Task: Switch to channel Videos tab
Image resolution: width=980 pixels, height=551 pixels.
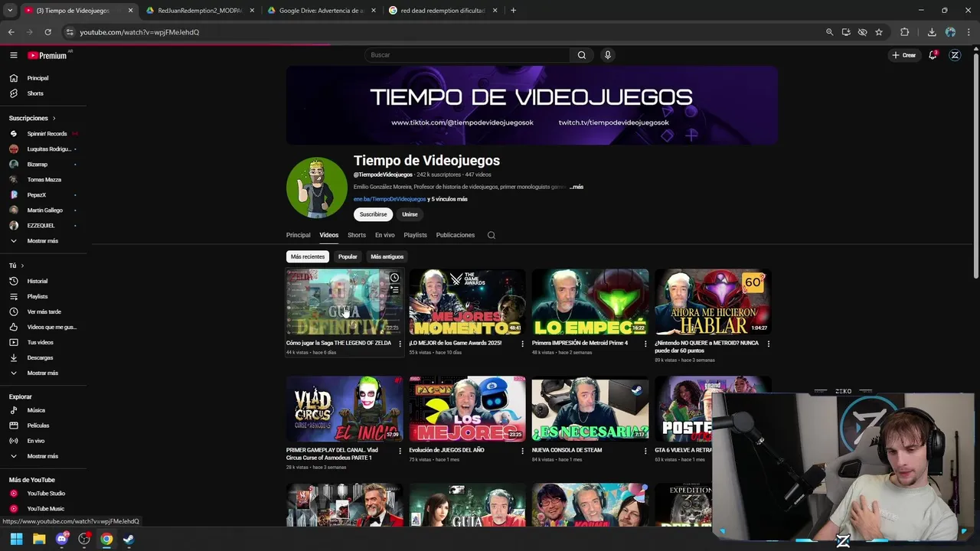Action: (x=328, y=235)
